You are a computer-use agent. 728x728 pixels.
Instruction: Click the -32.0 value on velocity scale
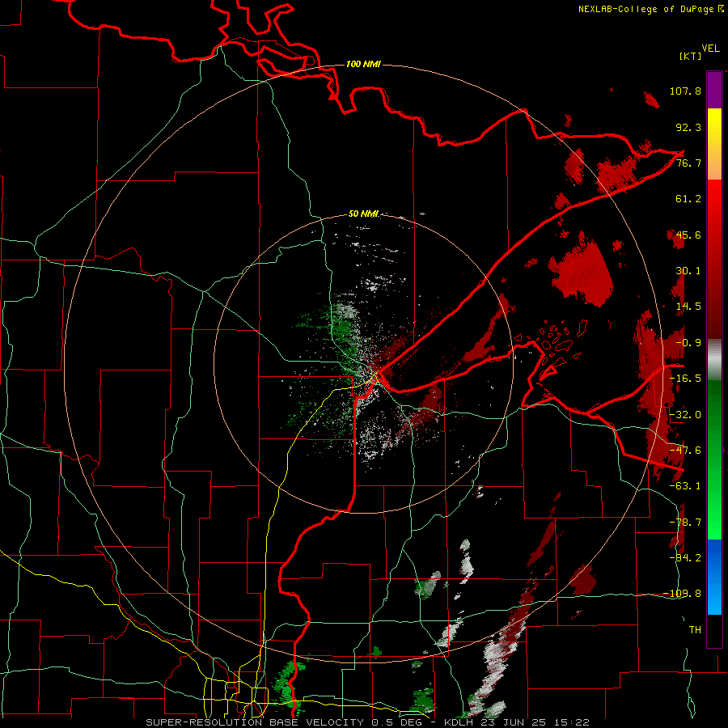(x=685, y=415)
